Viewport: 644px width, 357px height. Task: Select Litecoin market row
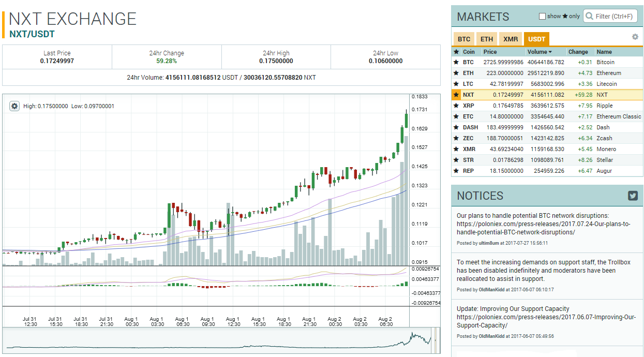(547, 84)
